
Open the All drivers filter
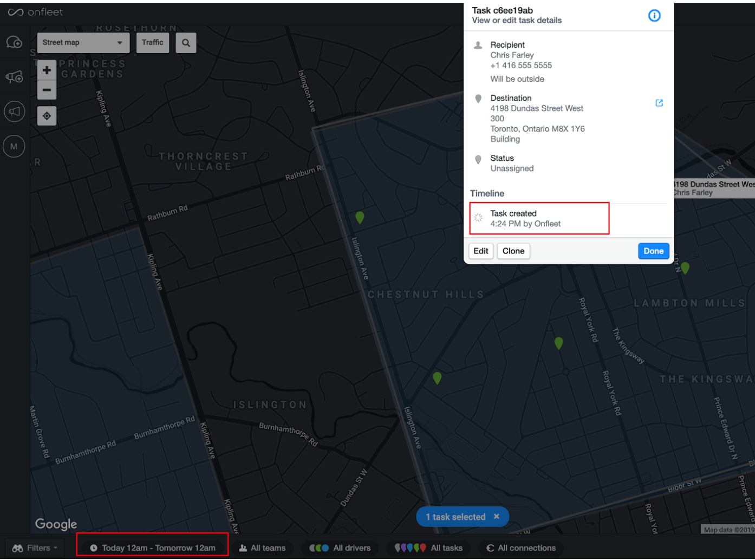click(x=340, y=548)
